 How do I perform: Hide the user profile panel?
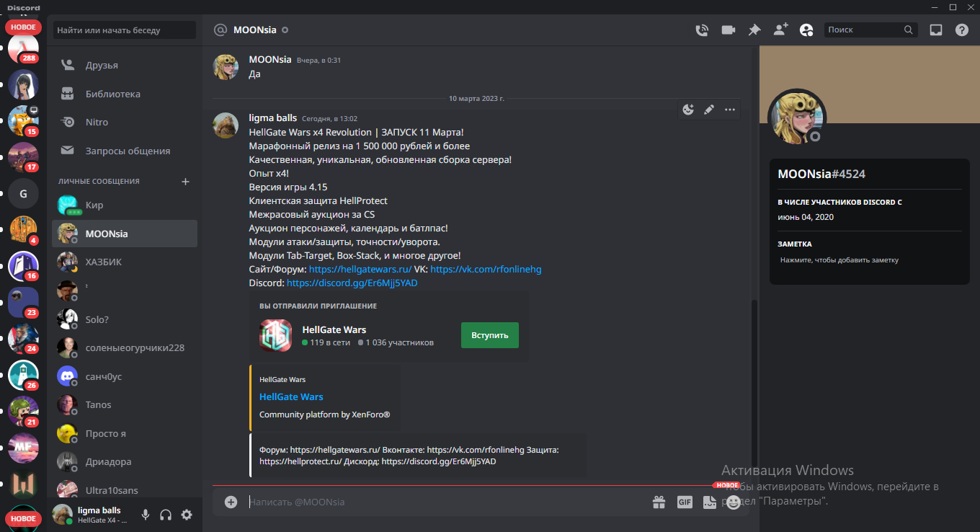coord(806,30)
